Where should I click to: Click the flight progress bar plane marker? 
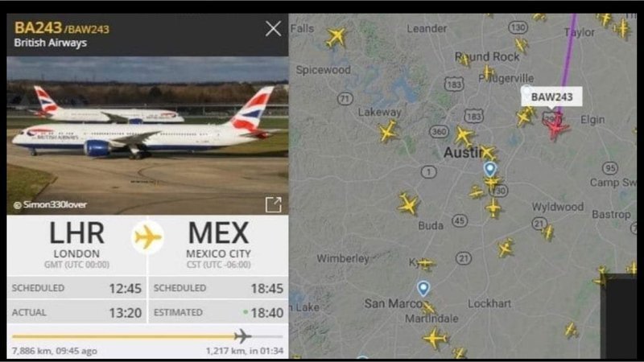point(243,336)
